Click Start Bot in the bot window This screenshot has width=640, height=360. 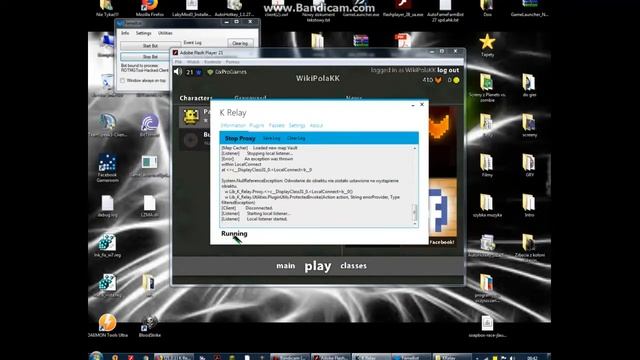click(150, 46)
